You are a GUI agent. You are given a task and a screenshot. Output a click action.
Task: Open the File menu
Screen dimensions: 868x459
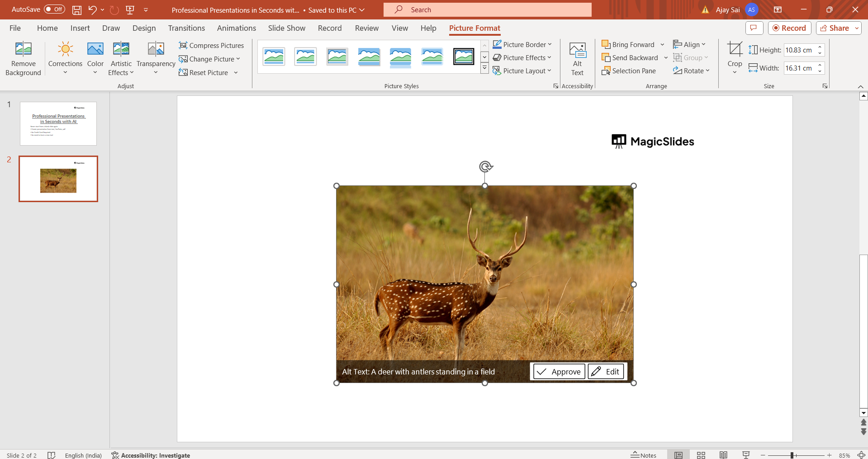[15, 28]
